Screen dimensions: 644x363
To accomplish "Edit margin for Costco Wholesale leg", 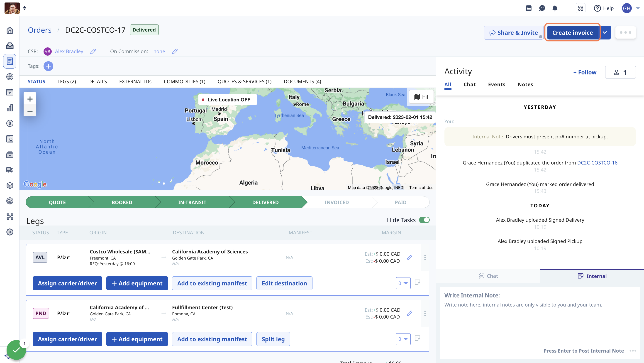I will pyautogui.click(x=410, y=258).
